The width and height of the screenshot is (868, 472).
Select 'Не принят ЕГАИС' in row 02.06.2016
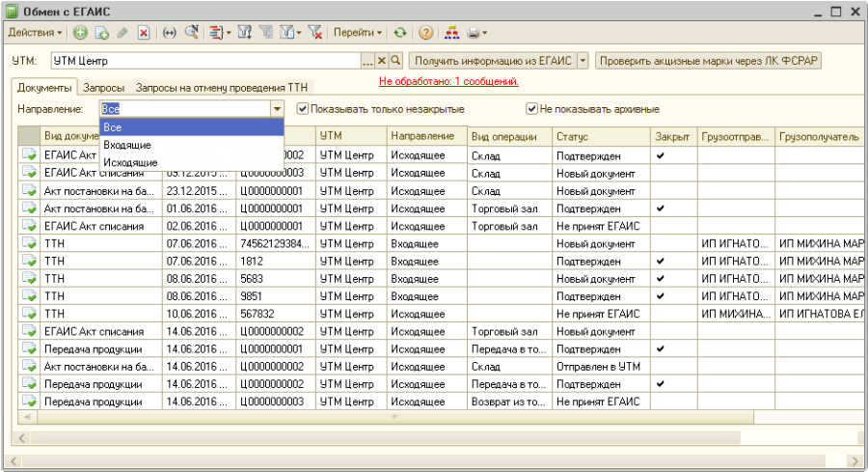pos(601,226)
